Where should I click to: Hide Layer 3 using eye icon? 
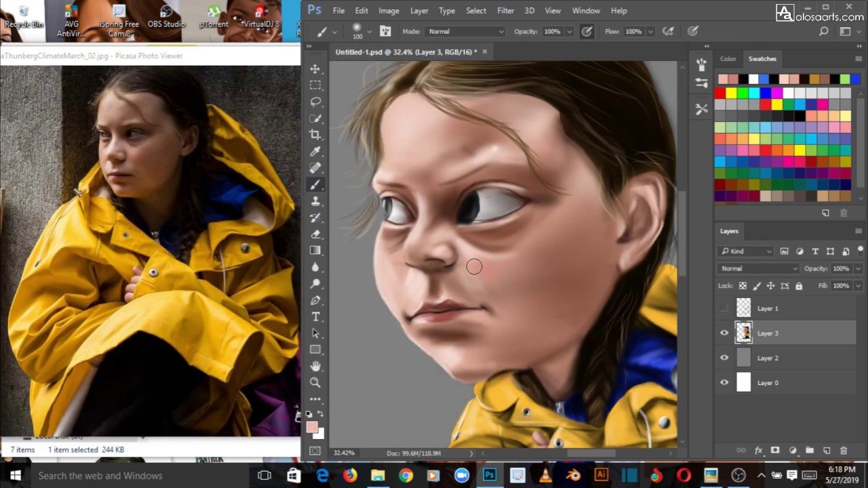(x=724, y=333)
